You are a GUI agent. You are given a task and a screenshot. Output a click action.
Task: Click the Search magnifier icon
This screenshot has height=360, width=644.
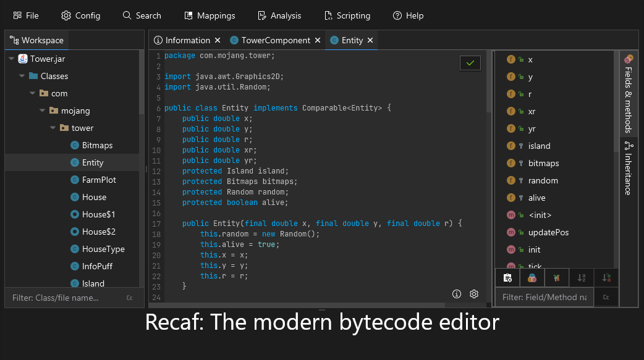127,15
